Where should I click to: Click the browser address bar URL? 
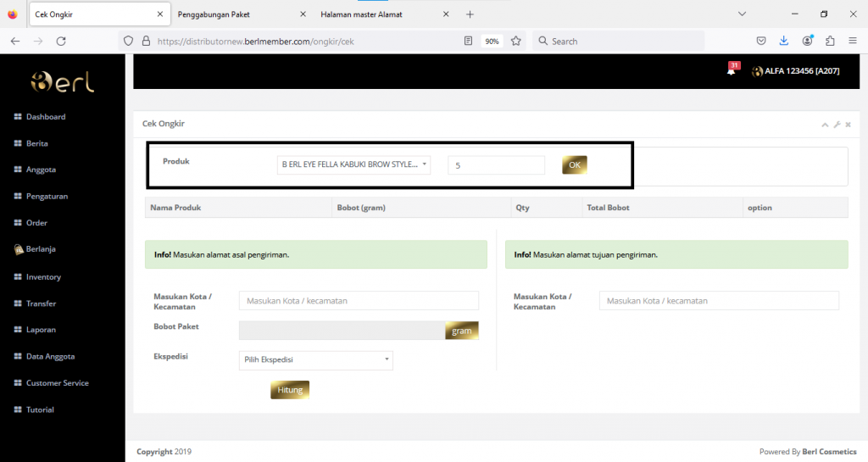click(x=256, y=42)
